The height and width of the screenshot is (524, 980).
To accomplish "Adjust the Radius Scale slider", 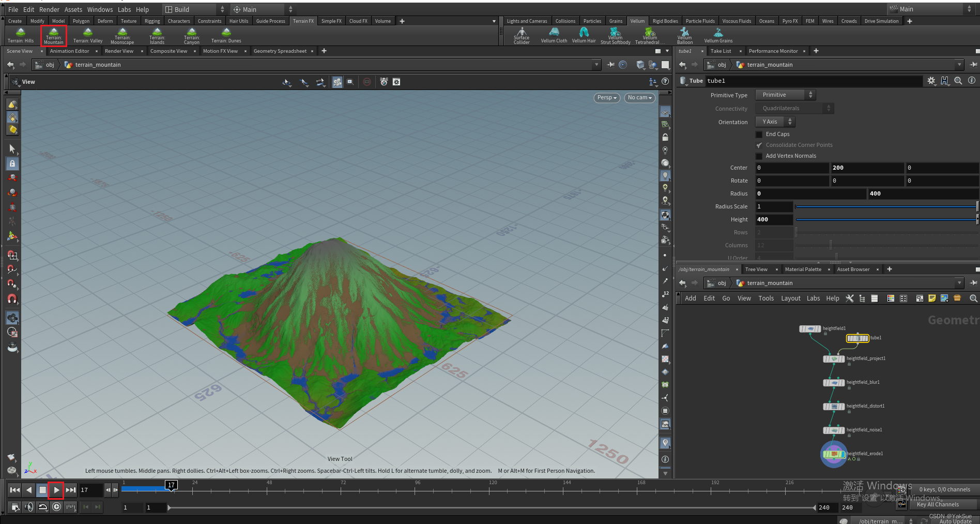I will pos(886,207).
